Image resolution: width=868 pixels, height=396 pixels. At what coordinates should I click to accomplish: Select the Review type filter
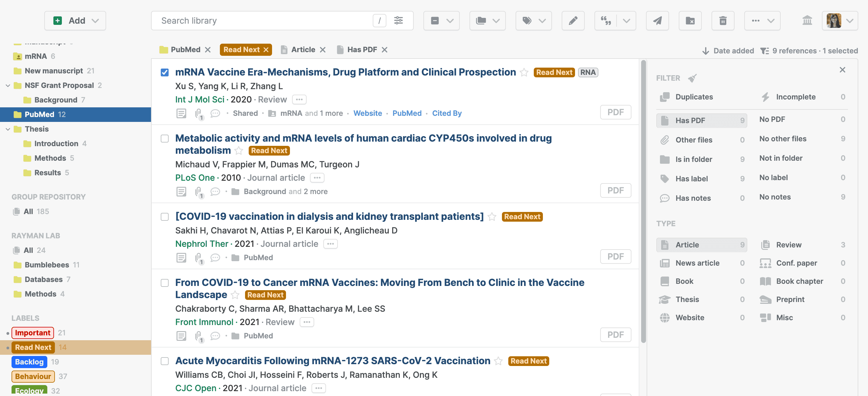(x=789, y=245)
